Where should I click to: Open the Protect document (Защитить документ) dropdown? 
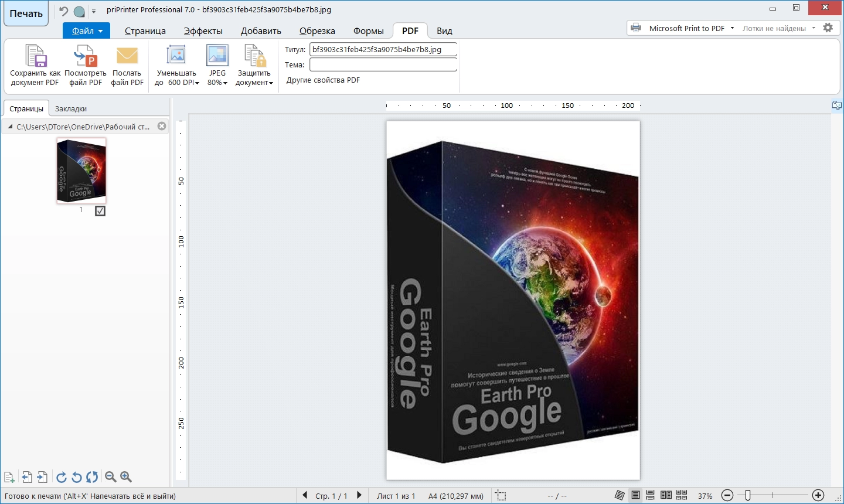pyautogui.click(x=254, y=83)
